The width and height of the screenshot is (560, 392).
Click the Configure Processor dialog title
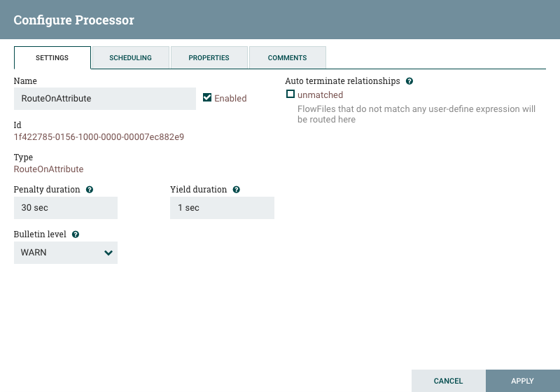click(x=74, y=20)
